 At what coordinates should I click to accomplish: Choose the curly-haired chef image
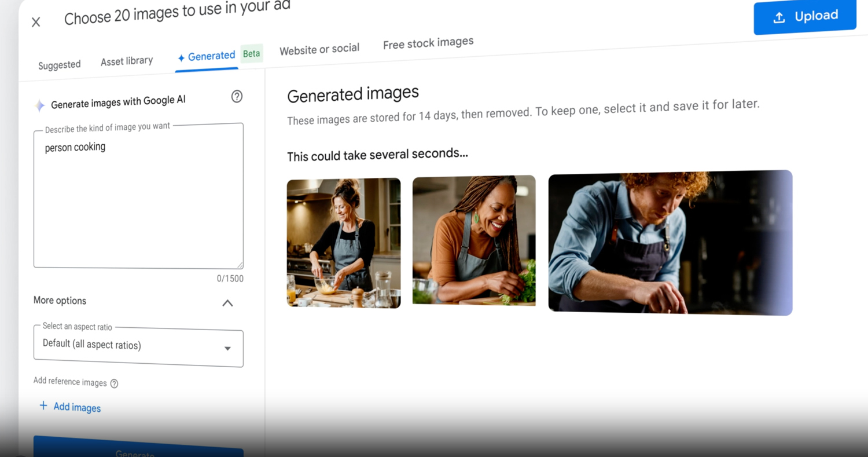(x=670, y=243)
